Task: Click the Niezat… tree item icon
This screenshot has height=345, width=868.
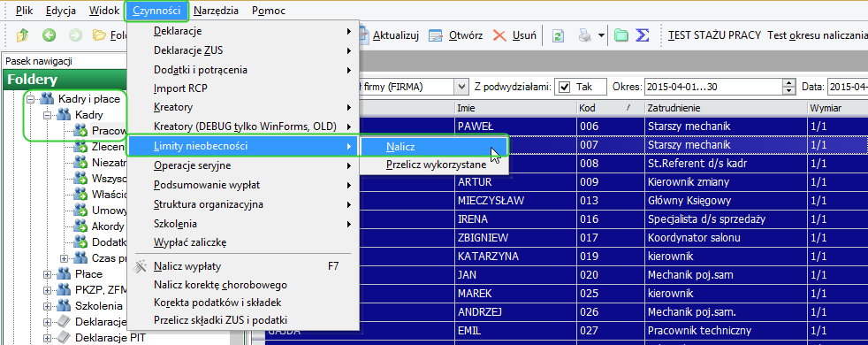Action: [x=80, y=163]
